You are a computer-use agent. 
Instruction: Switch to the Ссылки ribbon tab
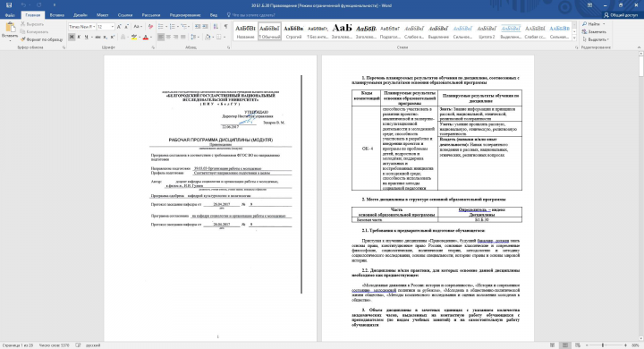[125, 15]
